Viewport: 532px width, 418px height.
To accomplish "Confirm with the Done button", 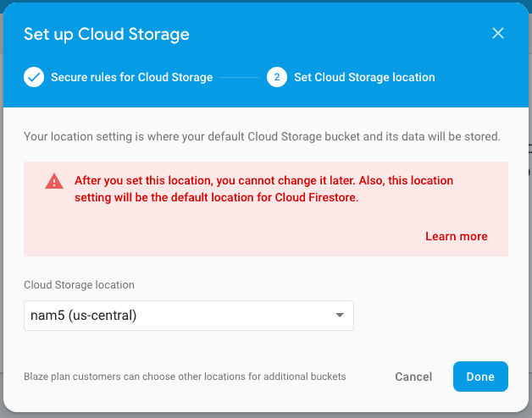I will 480,377.
